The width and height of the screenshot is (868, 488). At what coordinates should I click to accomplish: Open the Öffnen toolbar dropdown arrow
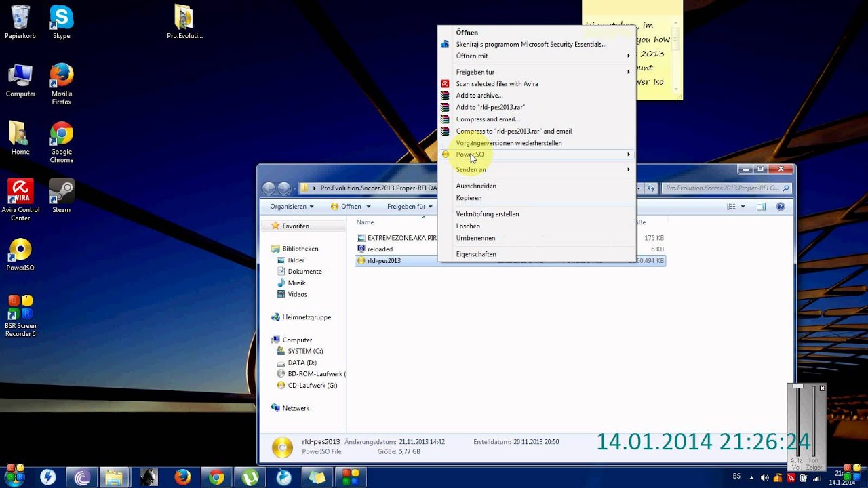pos(368,207)
